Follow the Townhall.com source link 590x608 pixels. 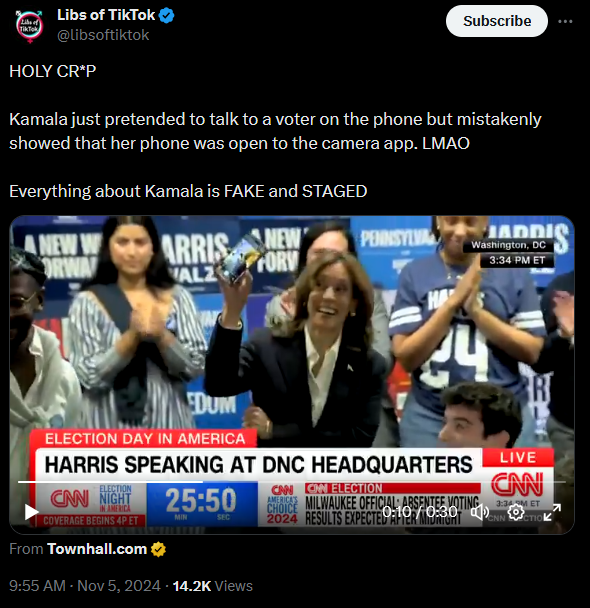coord(97,549)
